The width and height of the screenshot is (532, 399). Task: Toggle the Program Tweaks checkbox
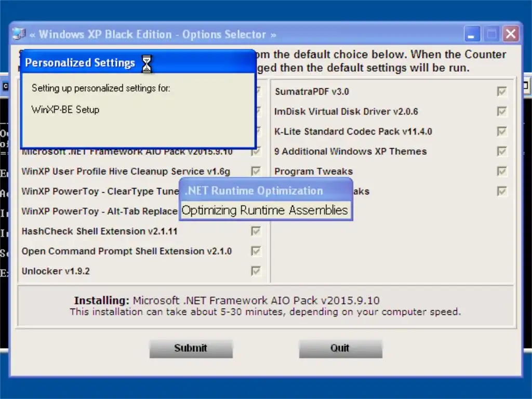coord(502,171)
